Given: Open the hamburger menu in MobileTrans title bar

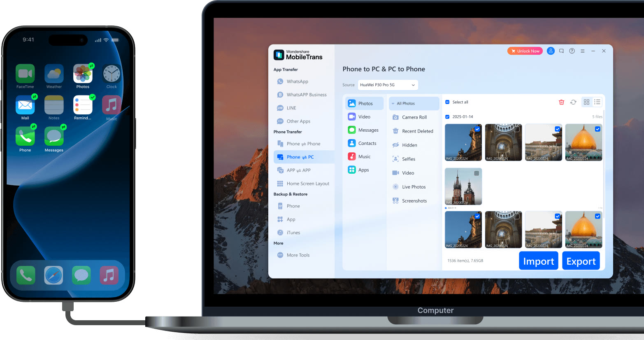Looking at the screenshot, I should point(583,51).
